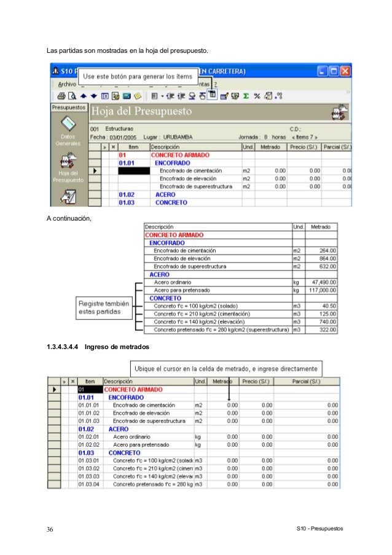
Task: Click the Precio cell of Acero ordinario in the bottom grid
Action: coord(256,437)
